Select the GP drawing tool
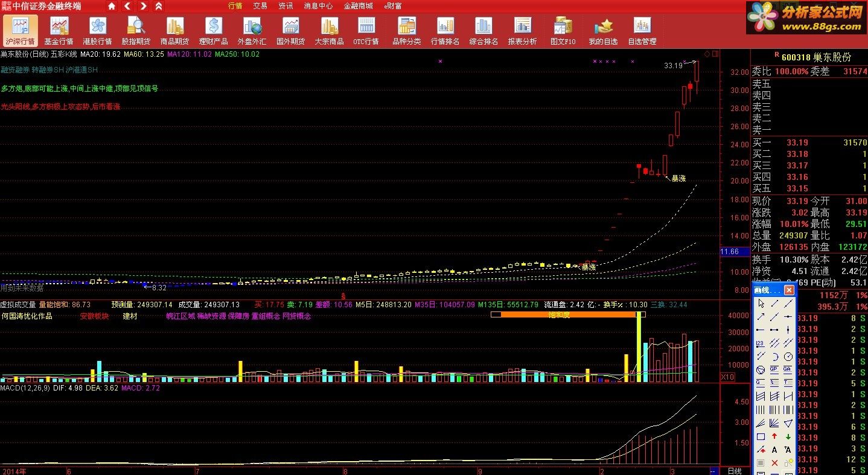 pyautogui.click(x=774, y=369)
